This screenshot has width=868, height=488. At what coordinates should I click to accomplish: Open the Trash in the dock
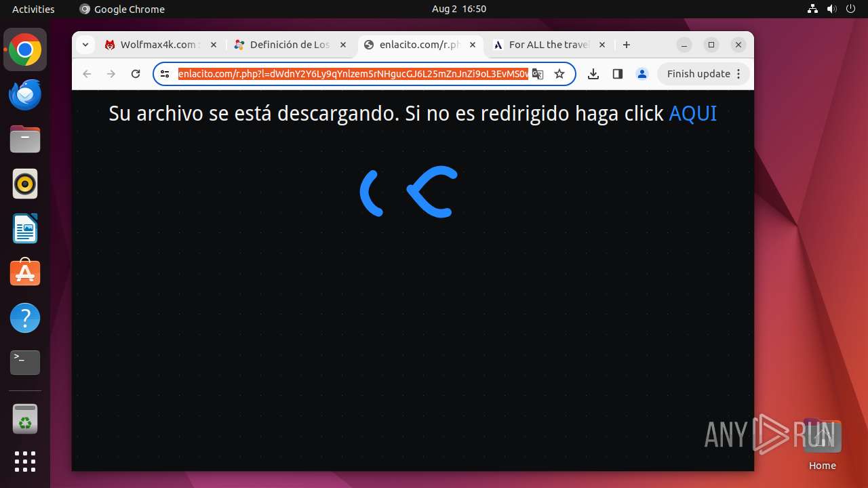pyautogui.click(x=25, y=419)
